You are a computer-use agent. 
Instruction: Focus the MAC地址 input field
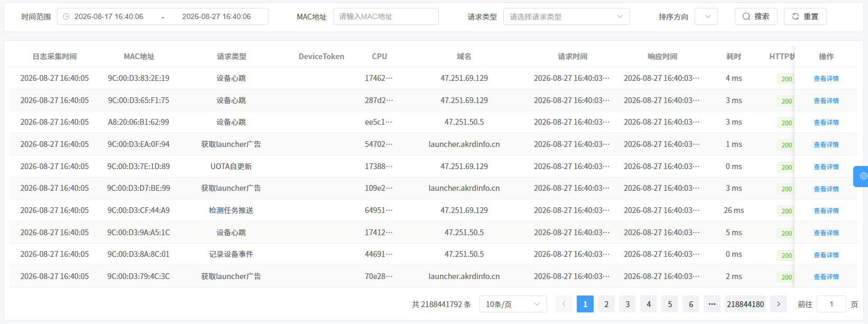click(x=386, y=16)
